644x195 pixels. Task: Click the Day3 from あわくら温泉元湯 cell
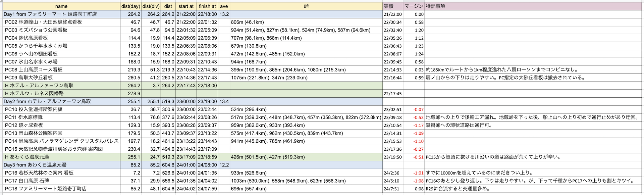click(61, 165)
